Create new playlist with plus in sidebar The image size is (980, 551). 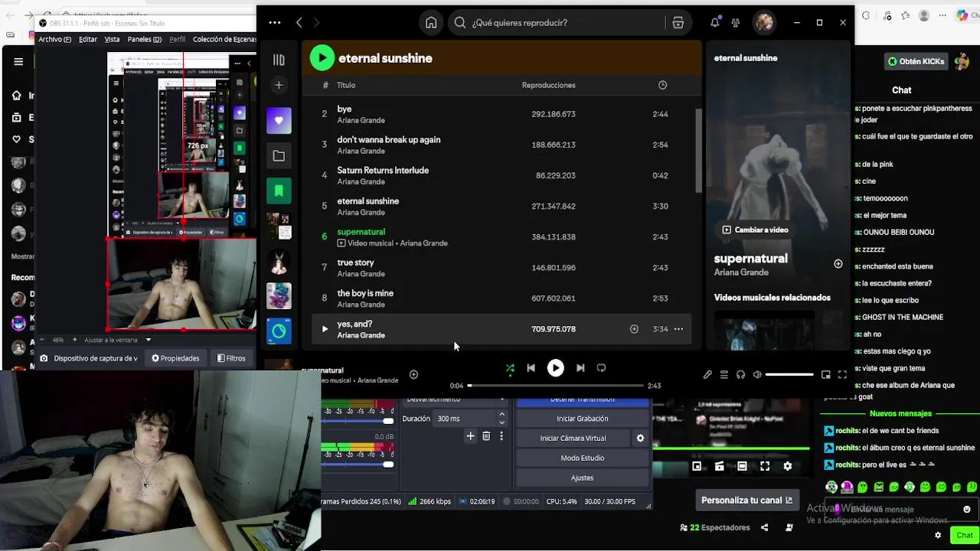click(x=279, y=85)
